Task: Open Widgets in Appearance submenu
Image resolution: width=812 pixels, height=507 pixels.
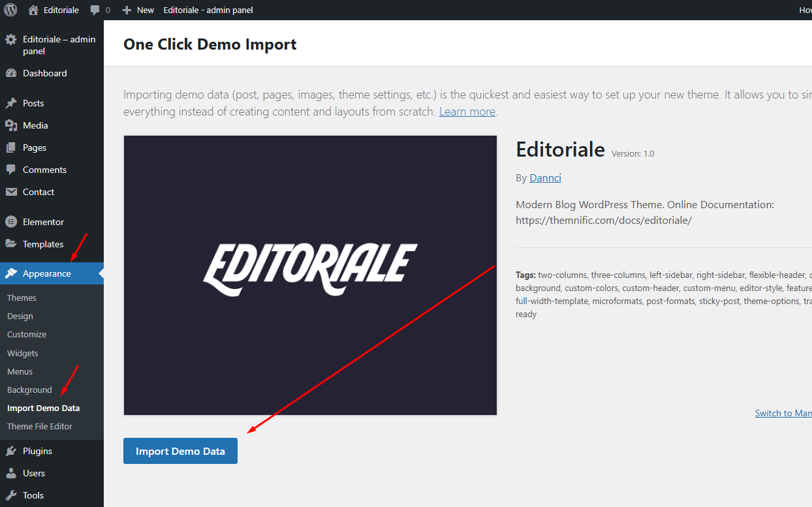Action: pos(23,353)
